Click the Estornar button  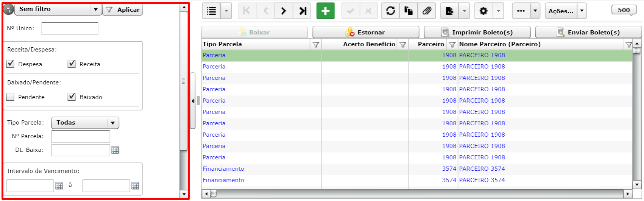[x=366, y=32]
